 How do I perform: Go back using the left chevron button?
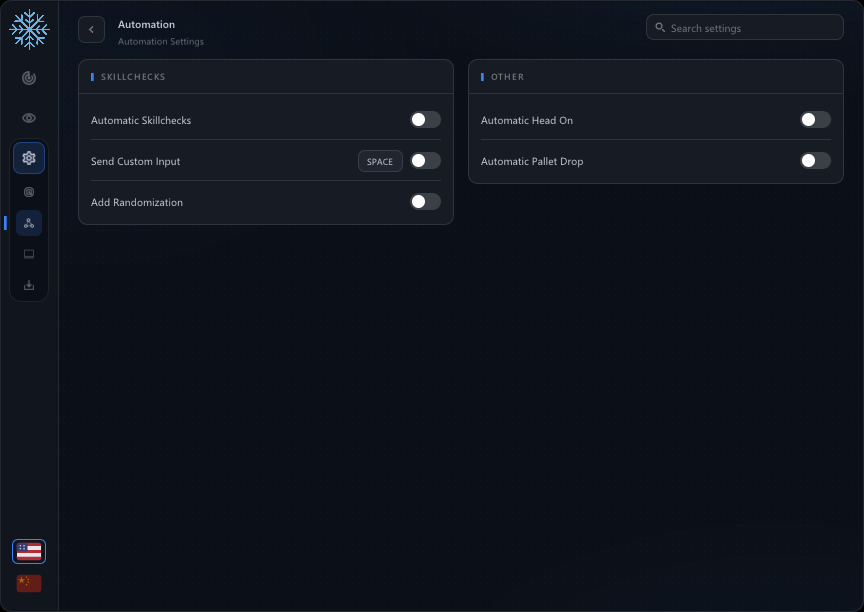click(x=91, y=30)
